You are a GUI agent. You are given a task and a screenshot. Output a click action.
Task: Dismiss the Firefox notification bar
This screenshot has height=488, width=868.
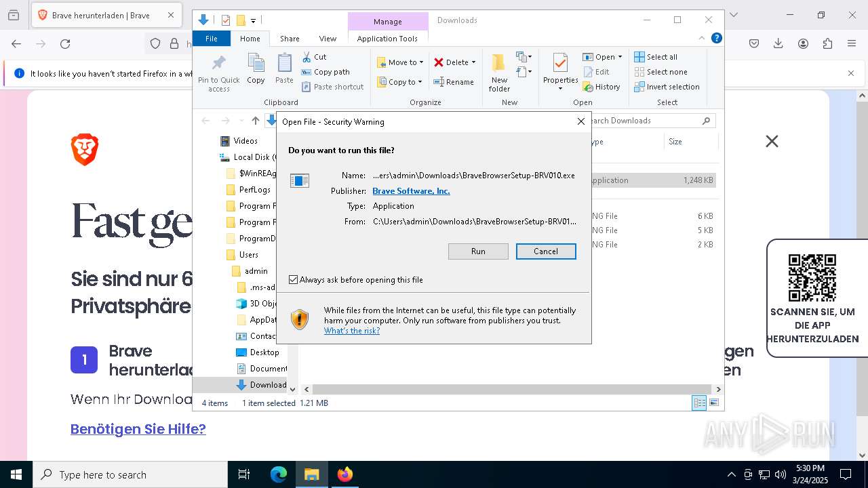[x=851, y=73]
